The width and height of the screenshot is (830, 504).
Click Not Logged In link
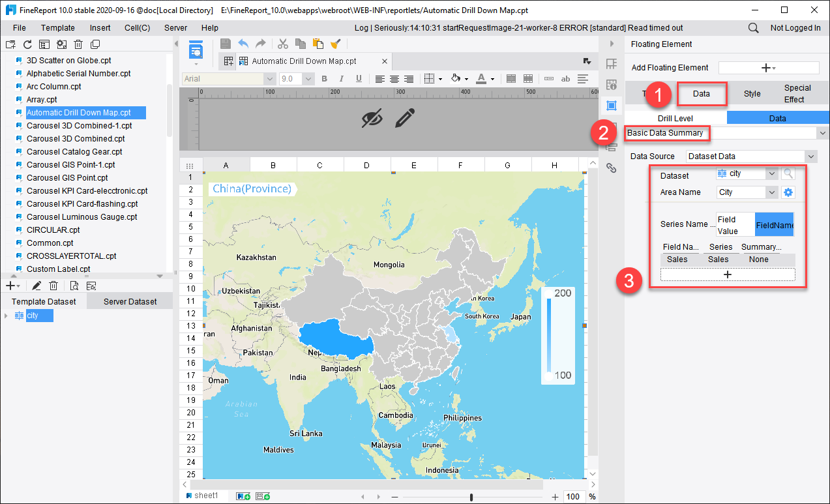(795, 28)
